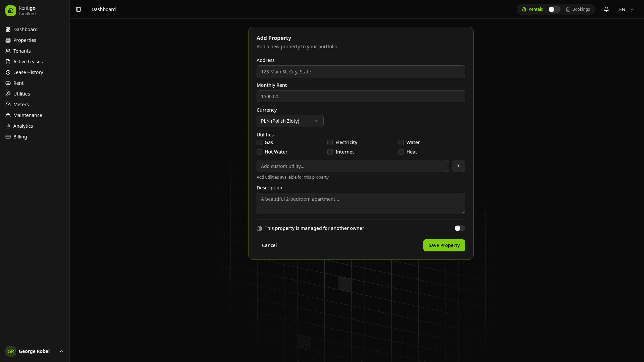Open the Dashboard sidebar icon
644x362 pixels.
coord(8,29)
